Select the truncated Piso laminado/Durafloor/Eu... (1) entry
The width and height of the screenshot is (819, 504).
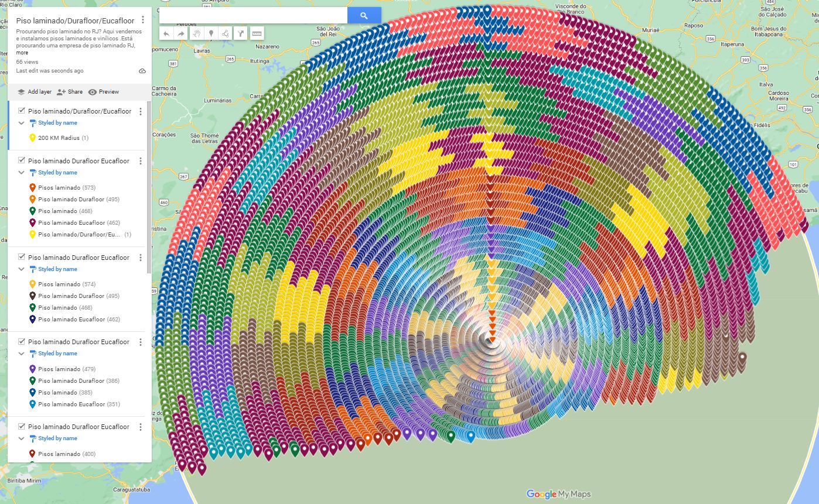(x=80, y=235)
